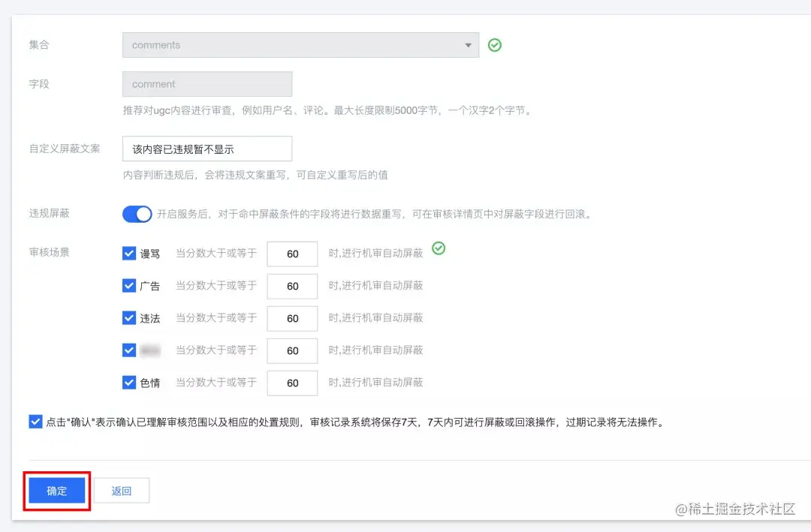This screenshot has height=532, width=811.
Task: Click the 返回 button to go back
Action: 122,490
